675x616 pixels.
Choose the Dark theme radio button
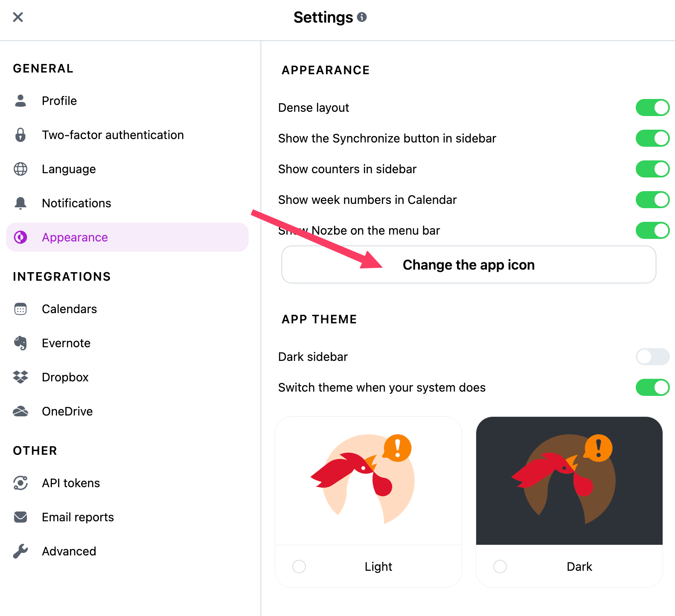[x=500, y=567]
